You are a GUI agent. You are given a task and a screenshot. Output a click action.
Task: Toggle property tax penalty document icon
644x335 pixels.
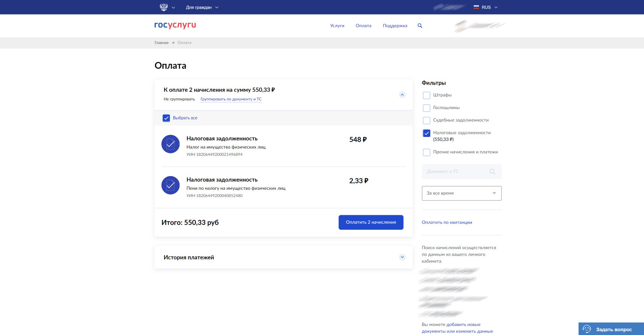[170, 185]
